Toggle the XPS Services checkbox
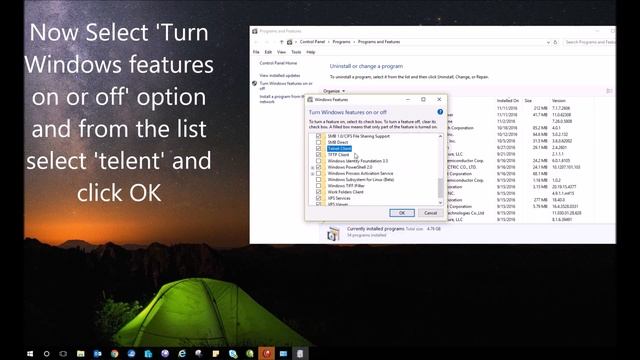Screen dimensions: 640x360 (318, 198)
